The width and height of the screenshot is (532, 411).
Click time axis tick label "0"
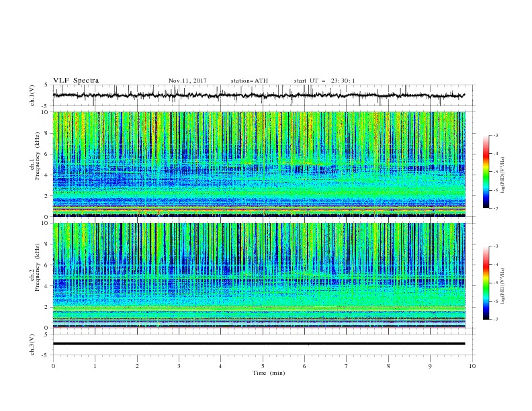pyautogui.click(x=53, y=366)
